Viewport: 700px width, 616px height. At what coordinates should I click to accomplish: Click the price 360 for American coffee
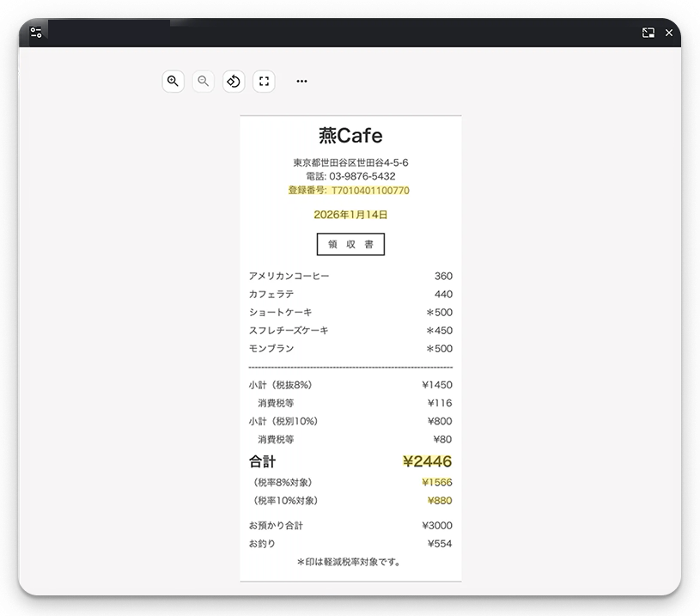pyautogui.click(x=443, y=276)
